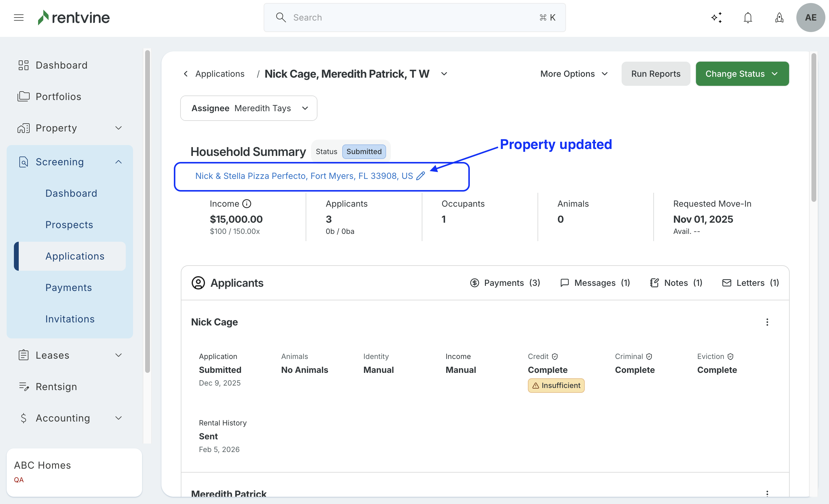Open Nick Cage's three-dot options menu
Viewport: 829px width, 504px height.
(x=767, y=322)
